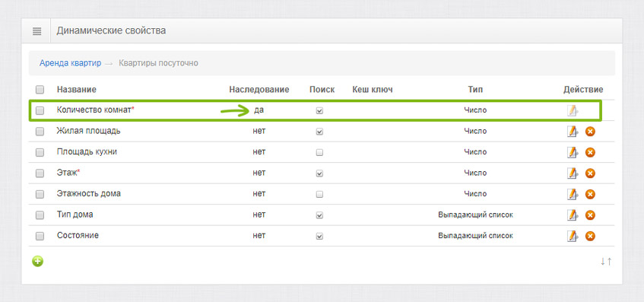Select the row checkbox for Этаж
This screenshot has height=302, width=644.
point(40,173)
